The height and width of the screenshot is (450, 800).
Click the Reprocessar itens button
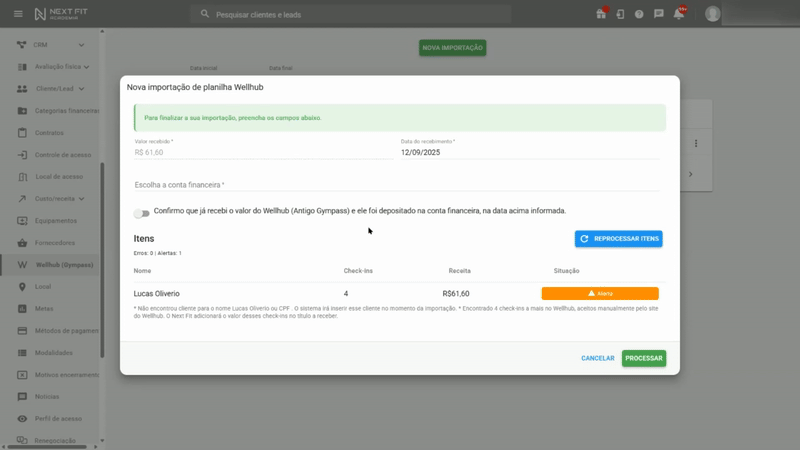coord(618,239)
